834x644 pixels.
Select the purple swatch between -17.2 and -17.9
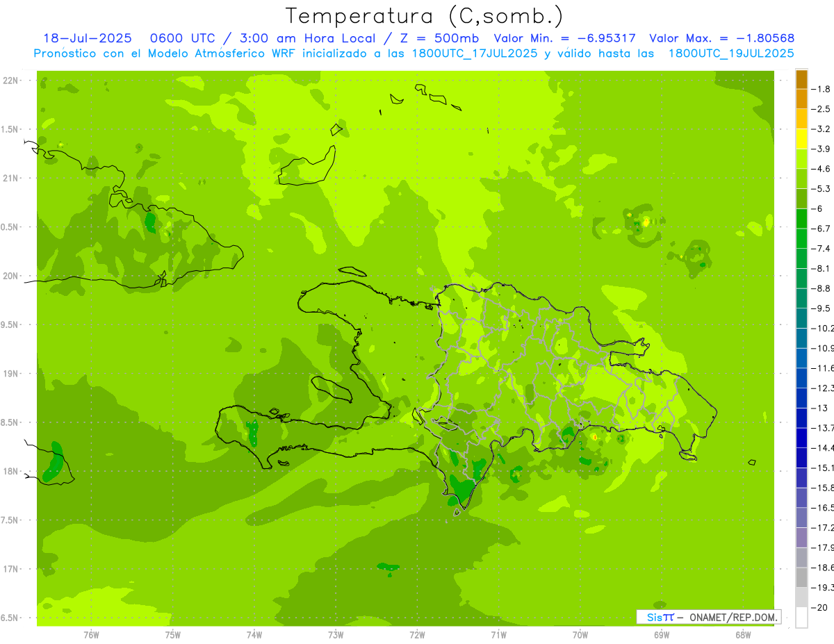(x=801, y=538)
